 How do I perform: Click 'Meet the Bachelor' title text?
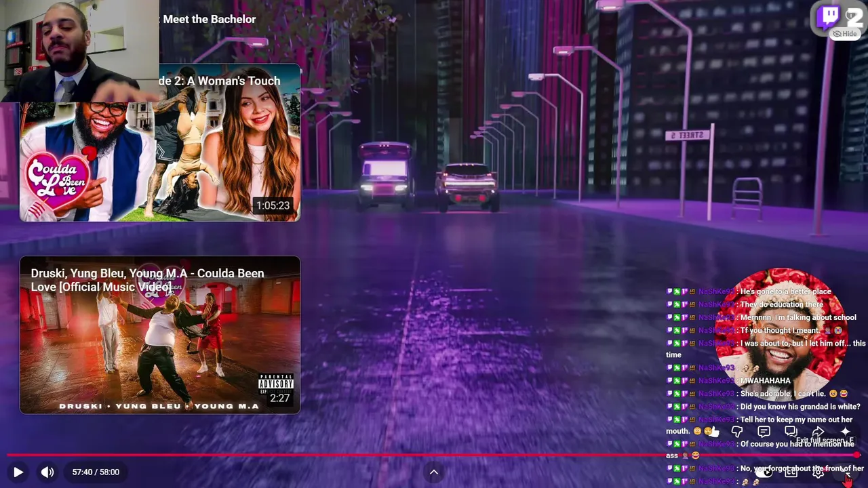click(210, 20)
